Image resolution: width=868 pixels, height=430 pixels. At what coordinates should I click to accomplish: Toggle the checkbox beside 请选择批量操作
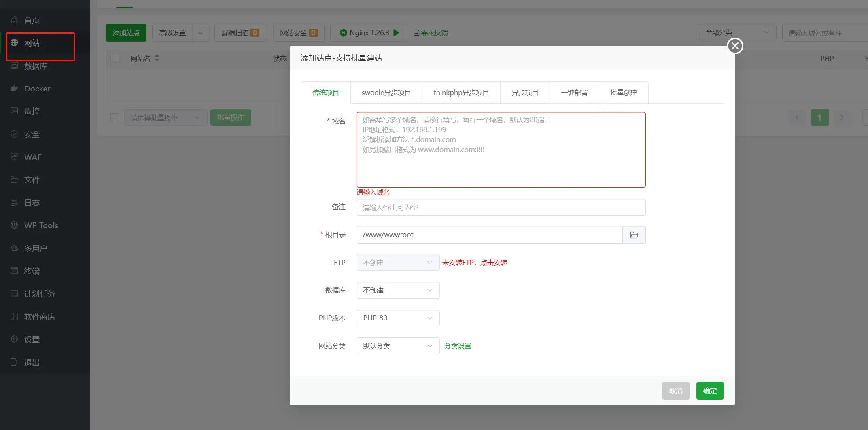115,118
